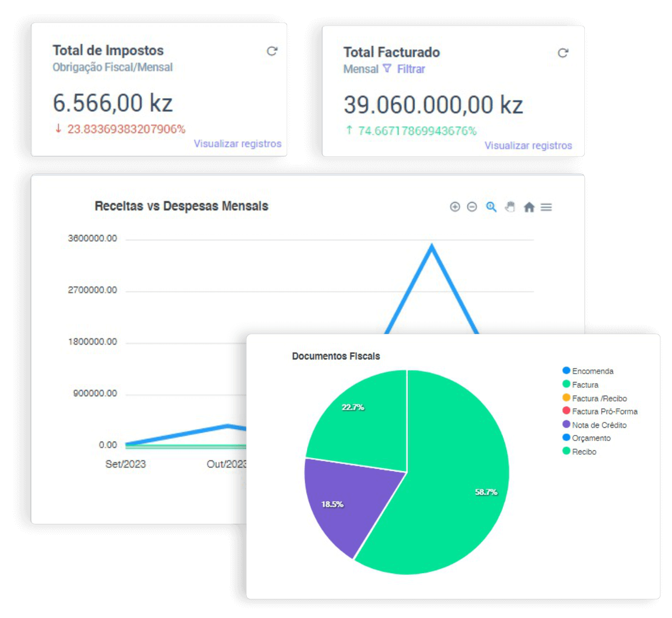Toggle Factura series in legend
The width and height of the screenshot is (672, 618).
pyautogui.click(x=585, y=385)
